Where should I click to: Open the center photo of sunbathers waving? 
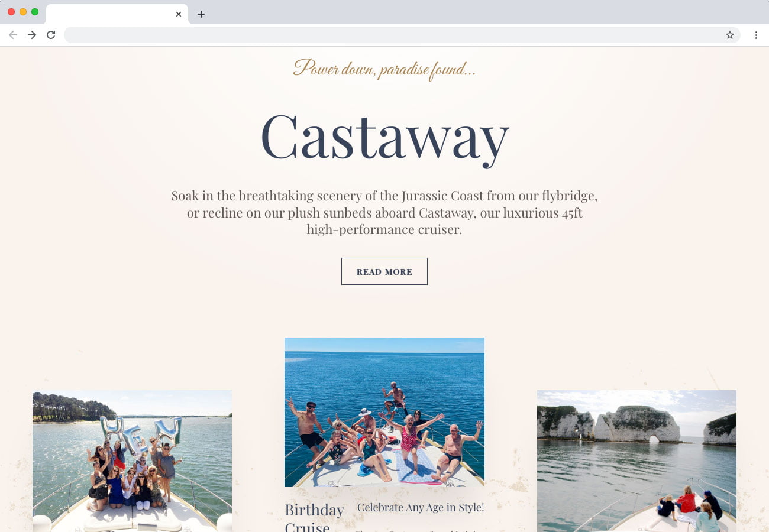384,412
